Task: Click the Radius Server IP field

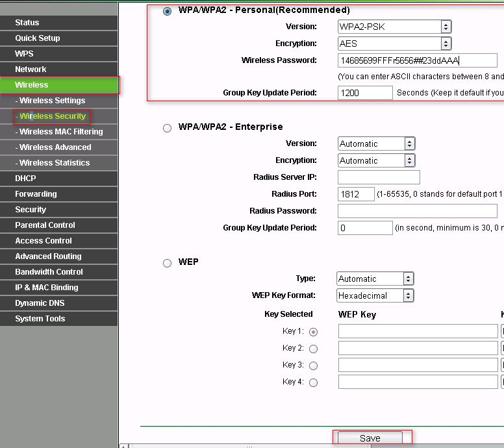Action: 379,177
